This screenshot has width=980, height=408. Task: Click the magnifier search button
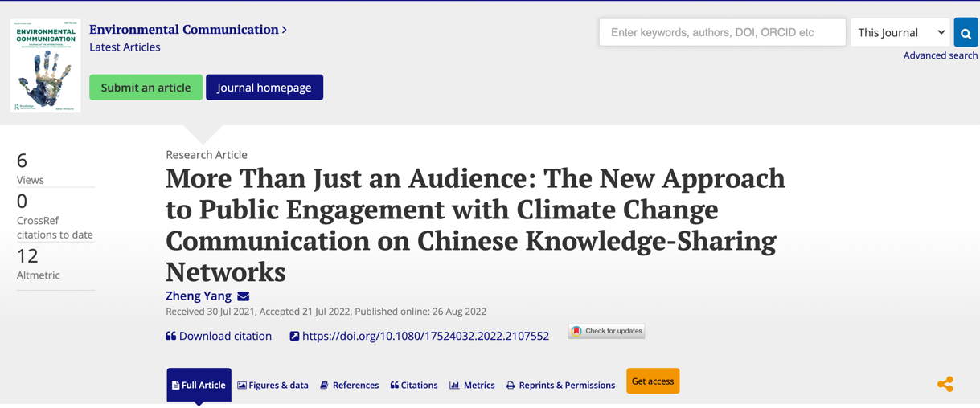pyautogui.click(x=966, y=33)
